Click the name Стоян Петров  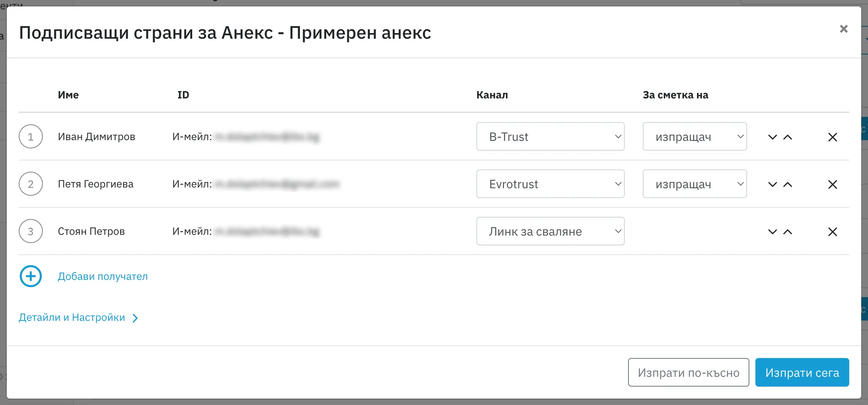(91, 231)
